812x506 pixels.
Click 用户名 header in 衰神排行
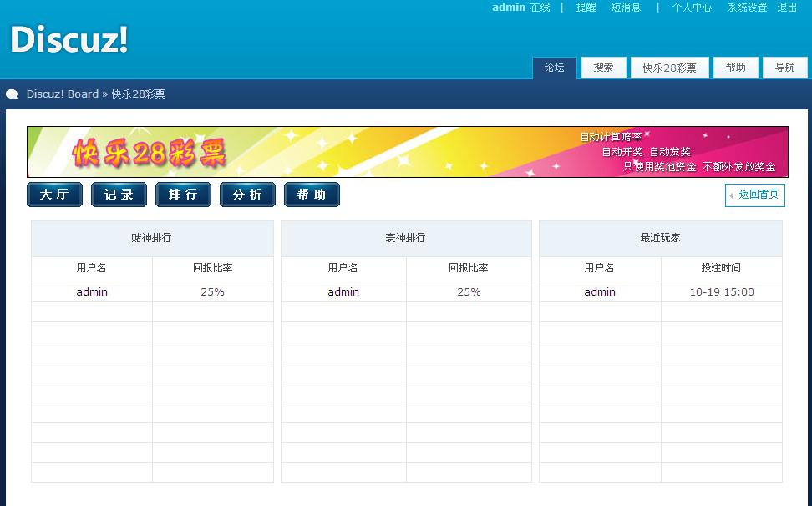pyautogui.click(x=343, y=268)
